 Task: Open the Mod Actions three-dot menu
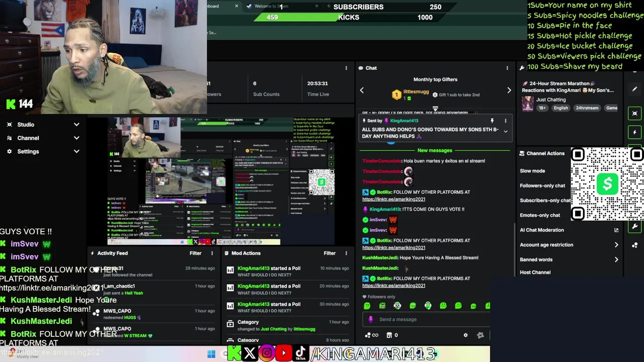pos(346,253)
